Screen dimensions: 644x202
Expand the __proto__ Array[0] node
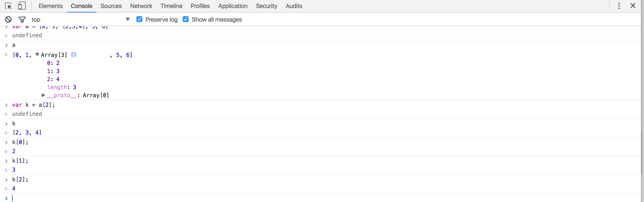pos(44,95)
